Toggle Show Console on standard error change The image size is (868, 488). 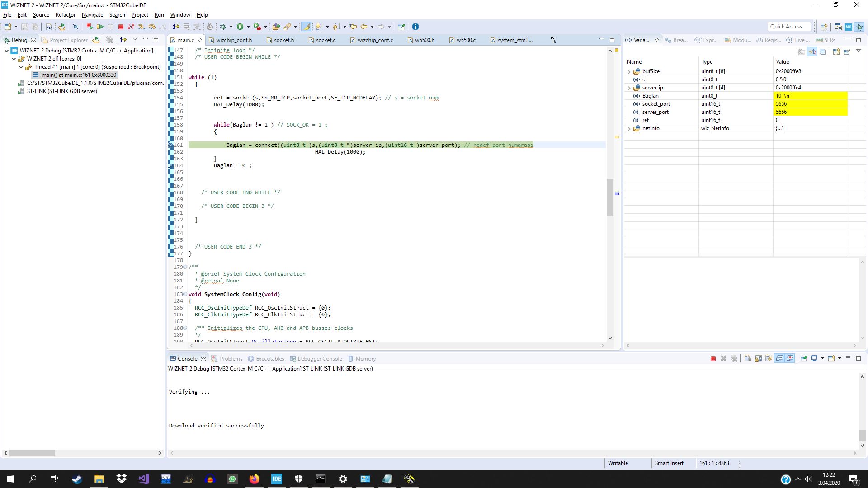[x=790, y=358]
